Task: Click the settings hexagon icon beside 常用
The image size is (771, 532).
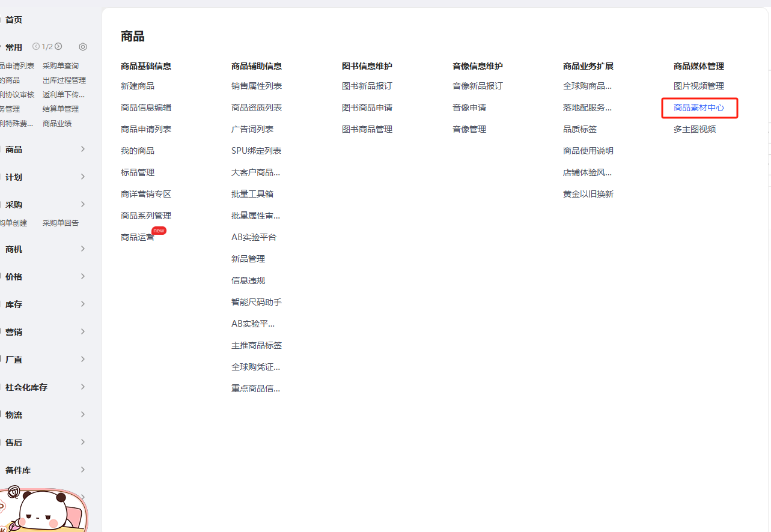Action: click(x=83, y=47)
